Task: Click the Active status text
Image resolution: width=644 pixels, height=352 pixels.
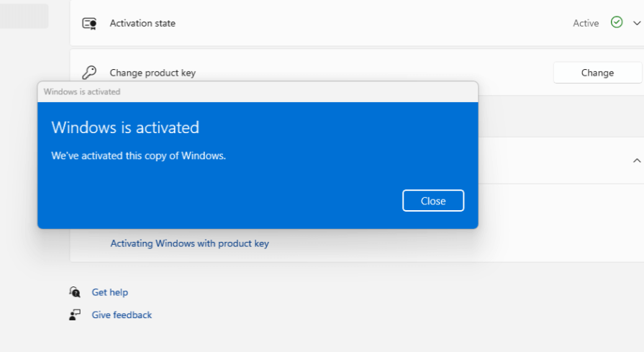Action: click(x=586, y=23)
